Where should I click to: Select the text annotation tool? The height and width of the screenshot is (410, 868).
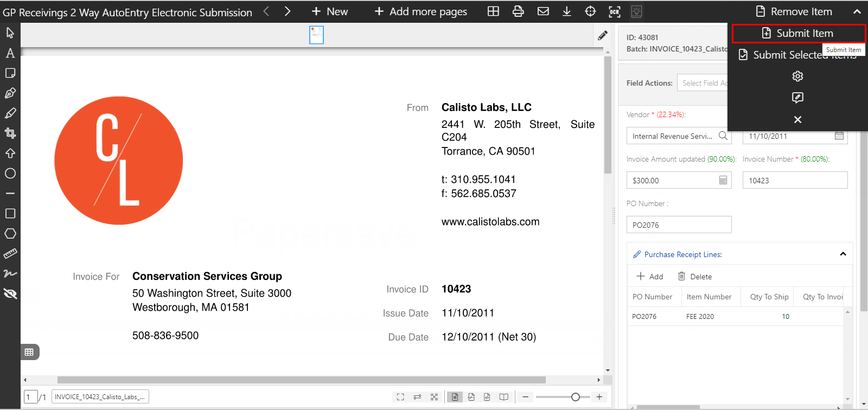[10, 53]
